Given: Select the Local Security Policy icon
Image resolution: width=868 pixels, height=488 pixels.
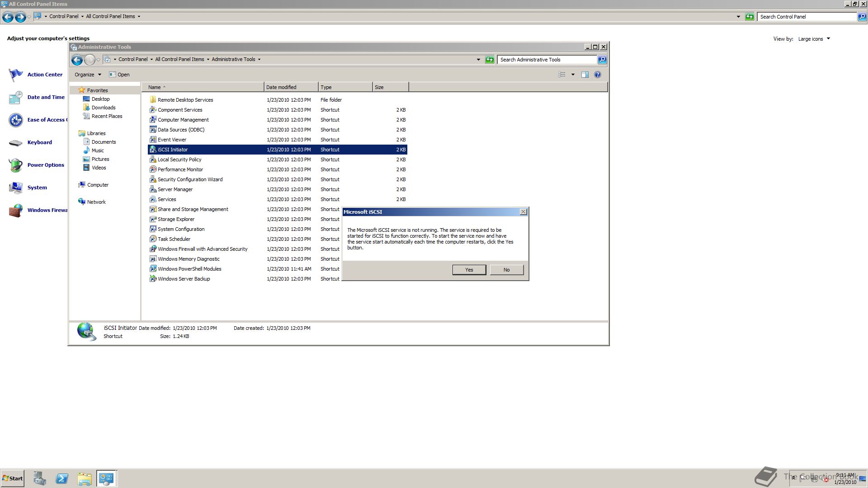Looking at the screenshot, I should coord(153,160).
